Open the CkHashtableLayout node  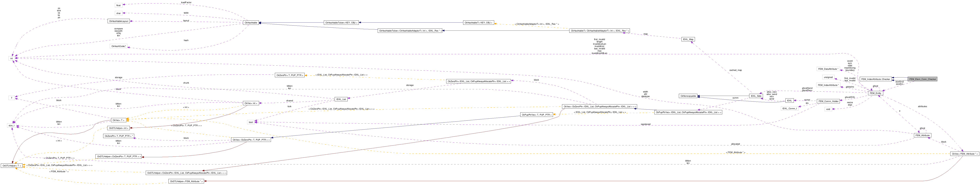[119, 21]
